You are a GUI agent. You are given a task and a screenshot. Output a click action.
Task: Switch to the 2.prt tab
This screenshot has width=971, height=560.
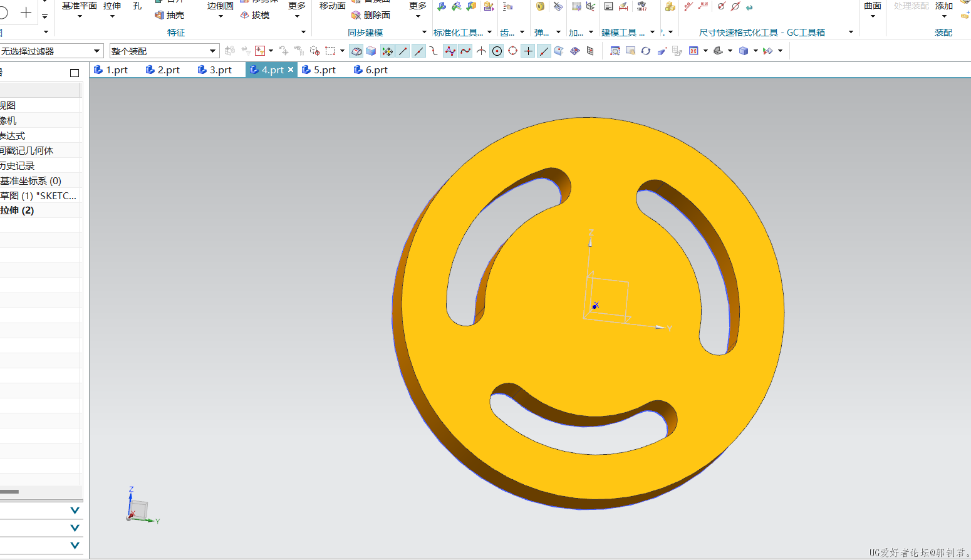tap(163, 70)
